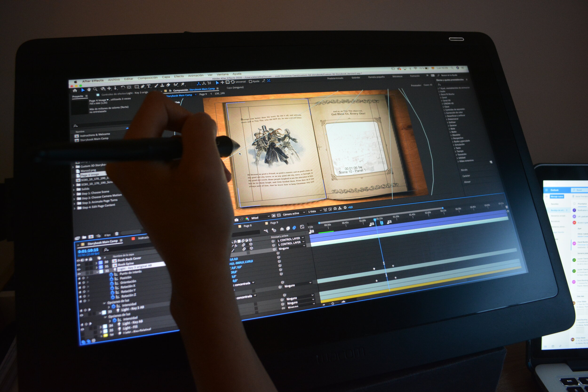Select the Rotation tool

point(123,87)
